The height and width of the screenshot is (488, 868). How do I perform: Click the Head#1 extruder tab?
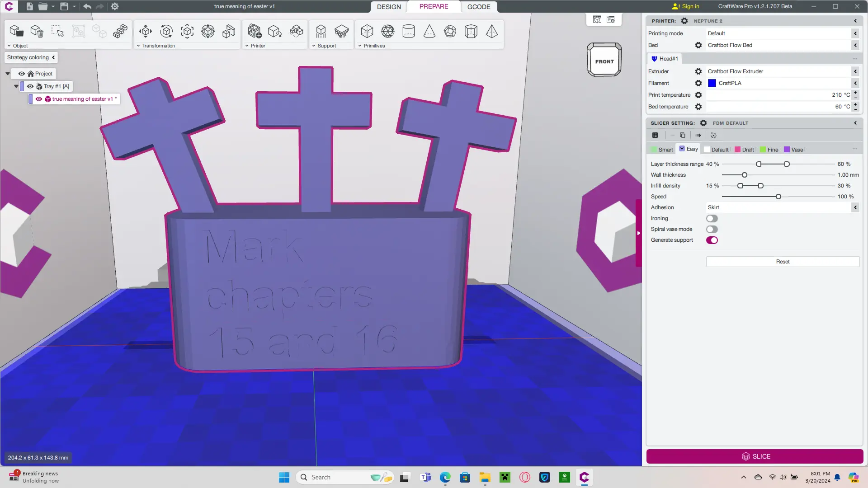coord(665,59)
